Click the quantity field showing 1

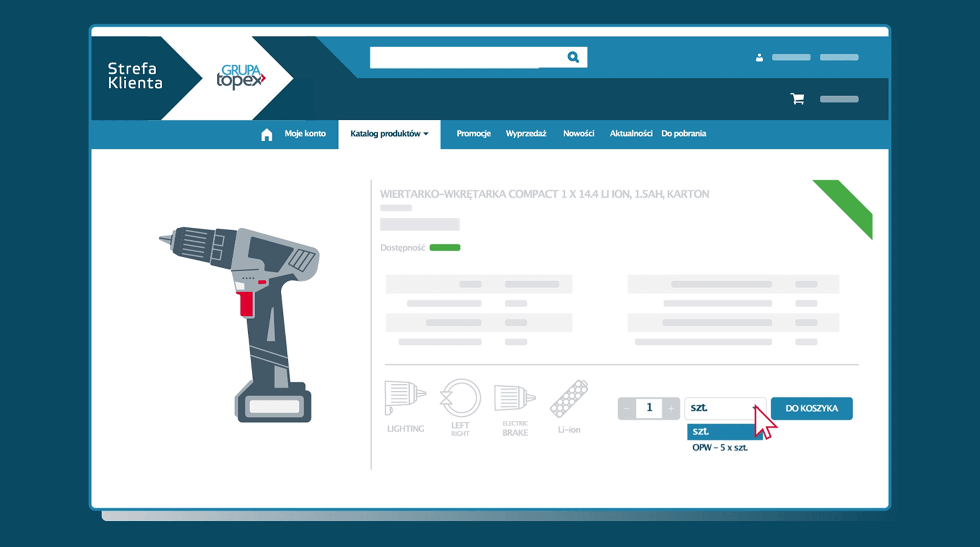coord(649,408)
